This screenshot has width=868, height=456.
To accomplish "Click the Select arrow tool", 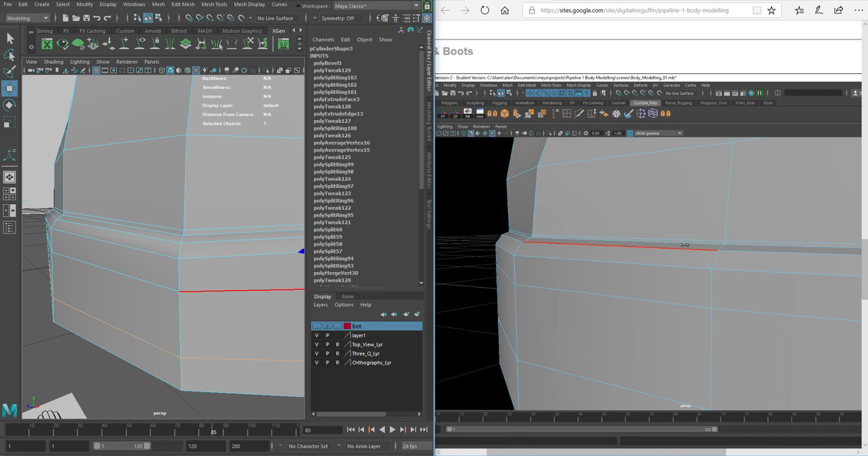I will coord(10,39).
